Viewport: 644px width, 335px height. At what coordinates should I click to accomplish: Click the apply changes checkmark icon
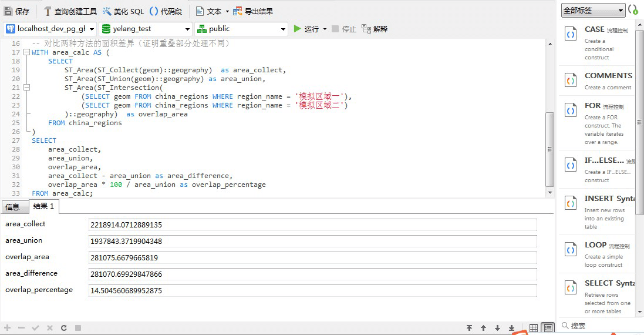click(x=35, y=327)
